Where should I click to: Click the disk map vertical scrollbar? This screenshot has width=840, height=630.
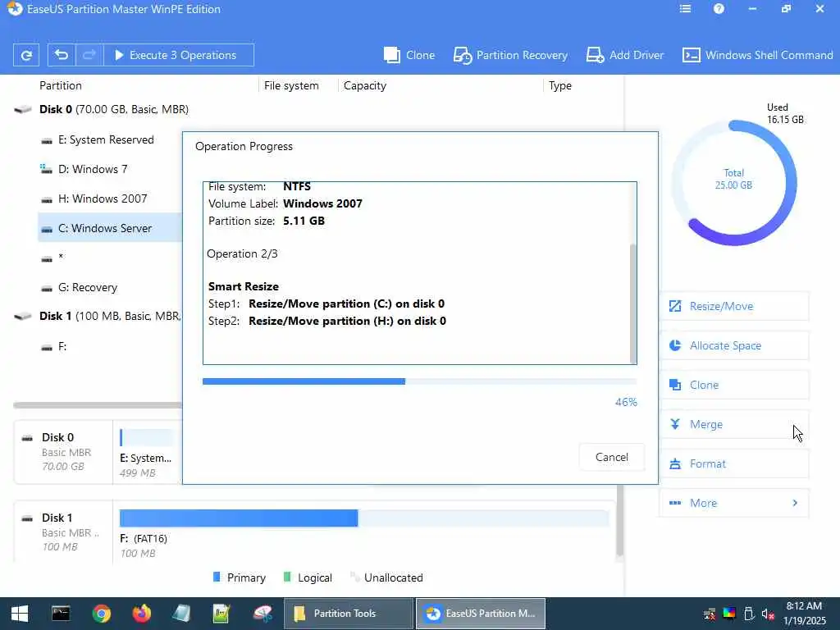620,521
